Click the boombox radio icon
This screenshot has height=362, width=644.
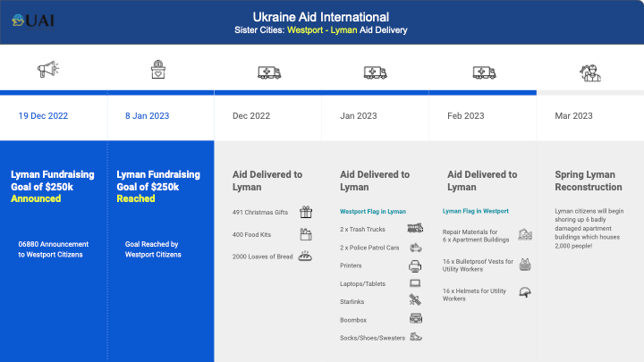[416, 318]
